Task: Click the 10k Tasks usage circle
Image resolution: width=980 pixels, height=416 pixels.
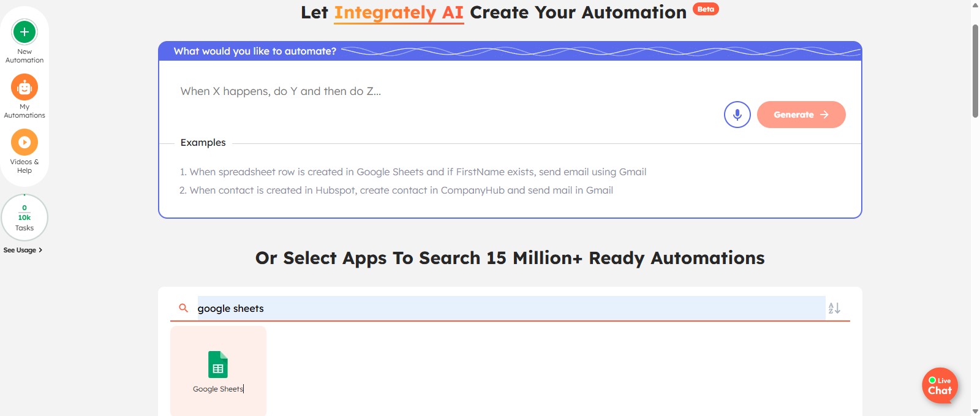Action: [x=24, y=217]
